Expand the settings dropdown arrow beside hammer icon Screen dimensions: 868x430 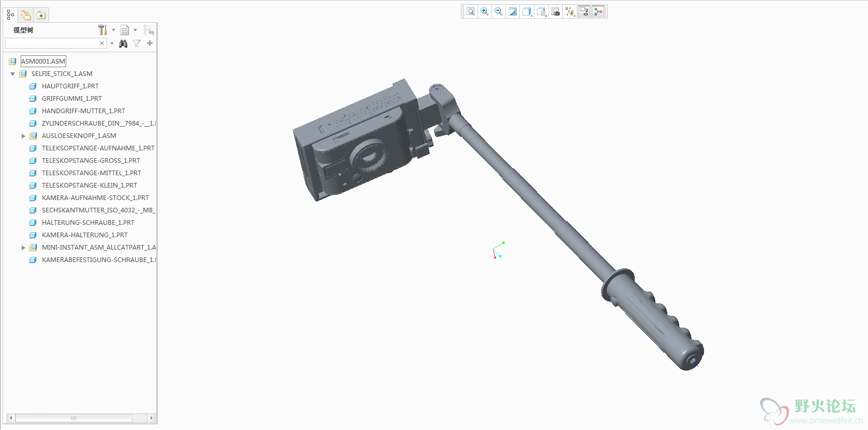[114, 30]
